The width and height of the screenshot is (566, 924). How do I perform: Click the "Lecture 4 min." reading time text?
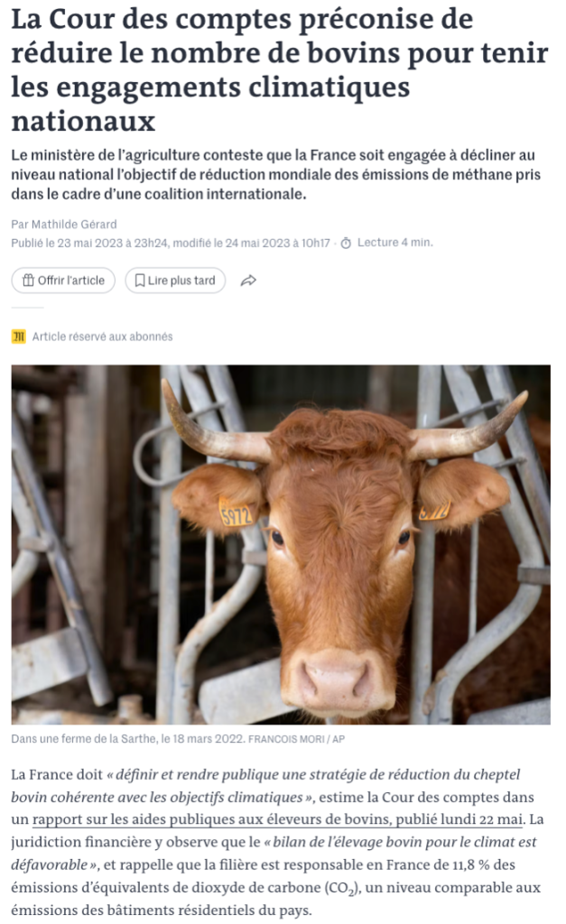pos(395,242)
